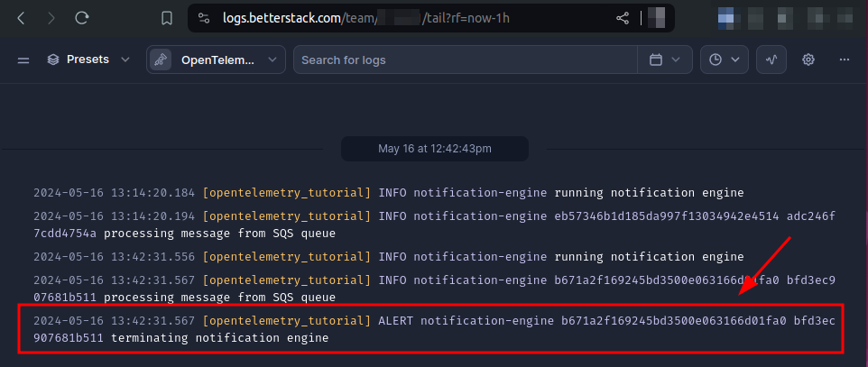Select the ALERT terminating notification engine log
This screenshot has width=868, height=367.
pyautogui.click(x=430, y=329)
